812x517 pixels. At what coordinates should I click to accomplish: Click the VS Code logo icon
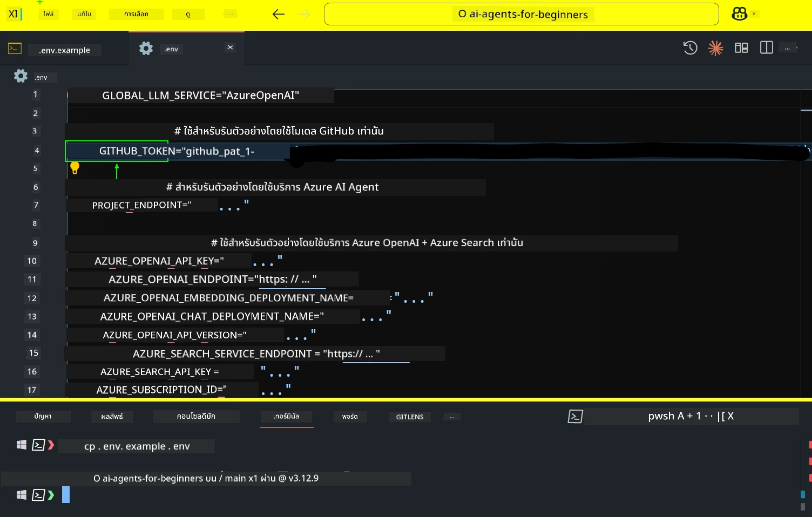click(x=14, y=14)
